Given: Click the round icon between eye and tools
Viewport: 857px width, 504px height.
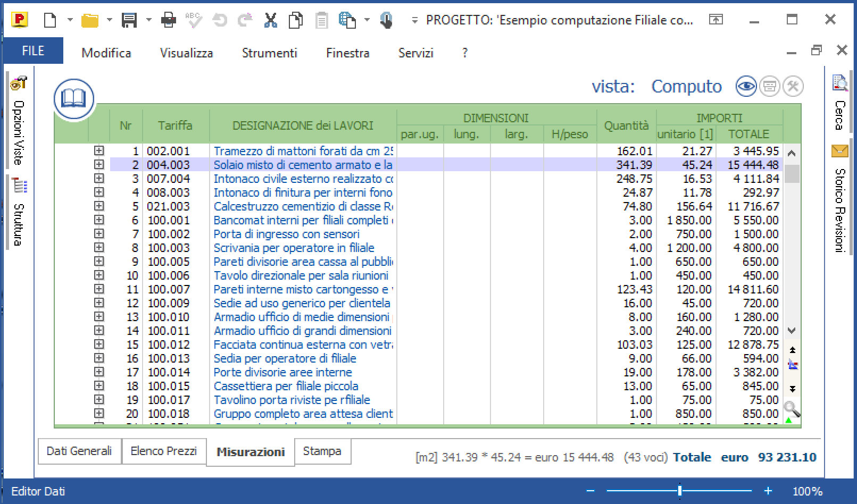Looking at the screenshot, I should (x=769, y=86).
